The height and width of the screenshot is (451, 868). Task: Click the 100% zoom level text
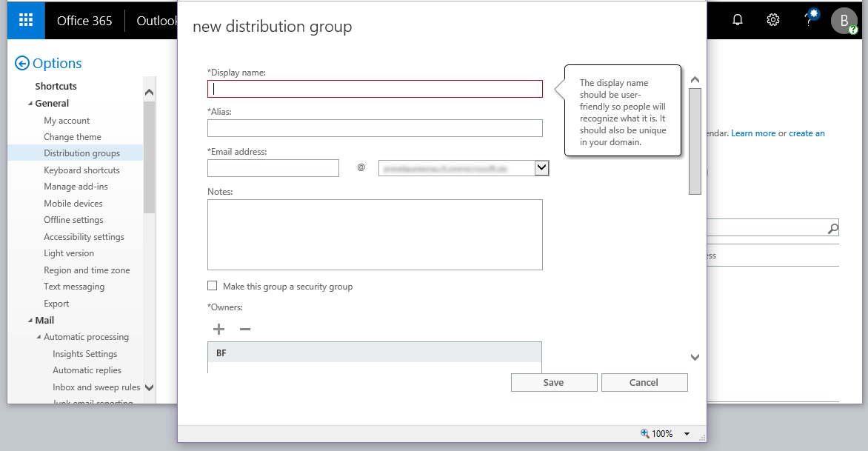coord(662,434)
